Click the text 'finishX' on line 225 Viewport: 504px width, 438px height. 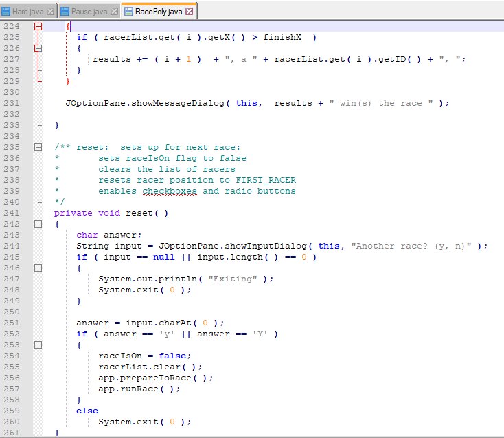pos(282,37)
